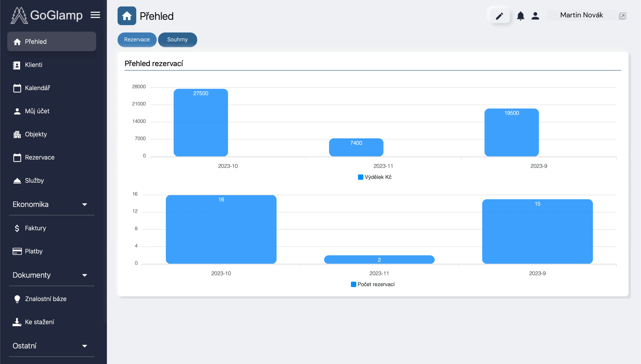Click the pencil edit icon
The width and height of the screenshot is (641, 364).
[500, 16]
